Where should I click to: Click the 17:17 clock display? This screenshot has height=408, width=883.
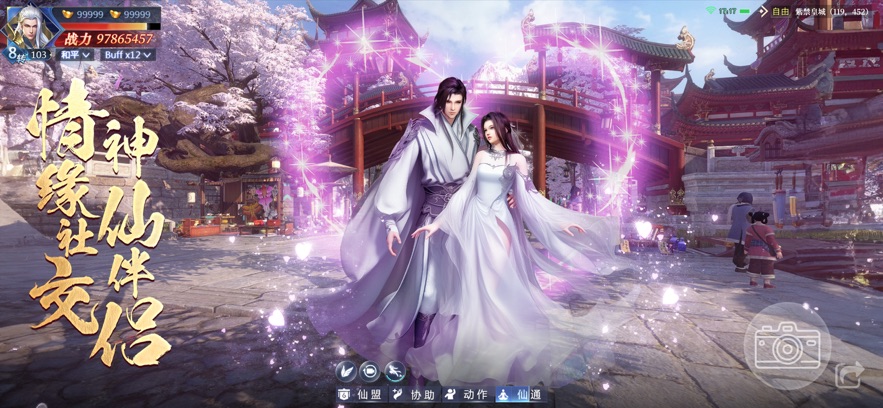click(728, 11)
